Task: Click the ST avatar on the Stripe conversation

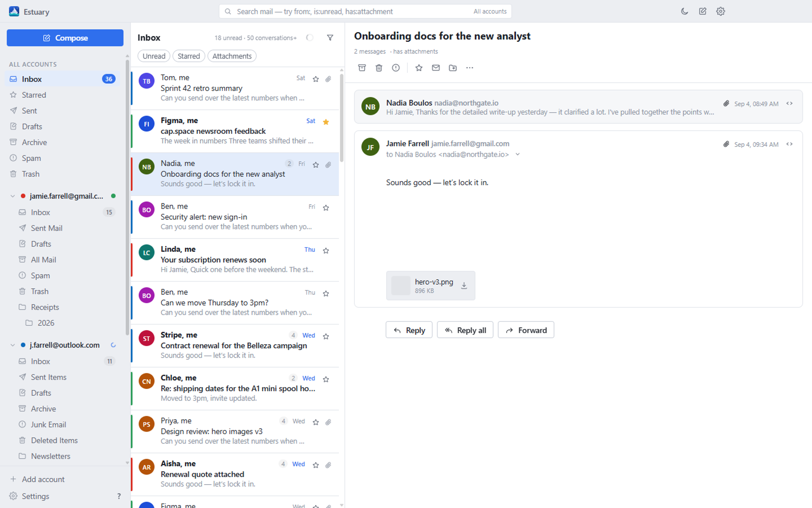Action: [147, 338]
